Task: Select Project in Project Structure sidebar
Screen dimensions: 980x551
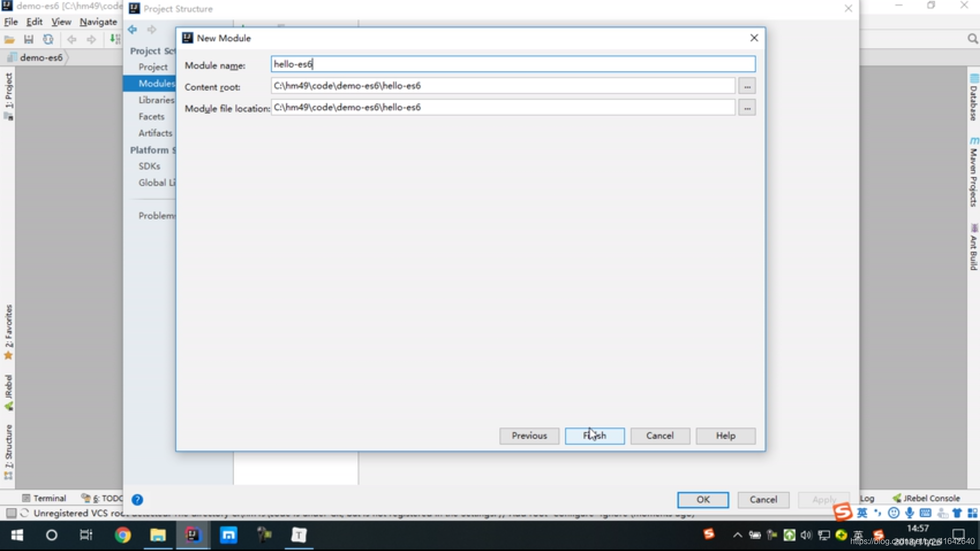Action: click(153, 67)
